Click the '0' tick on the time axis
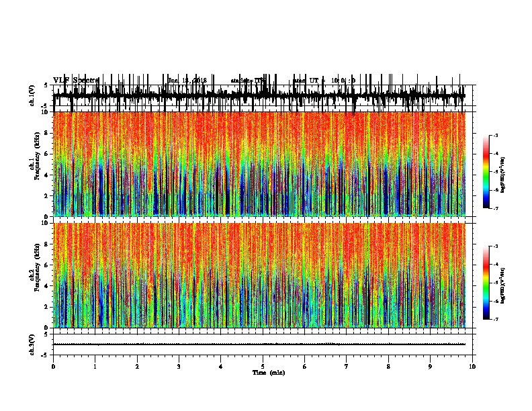Viewport: 532px width, 411px height. click(53, 367)
